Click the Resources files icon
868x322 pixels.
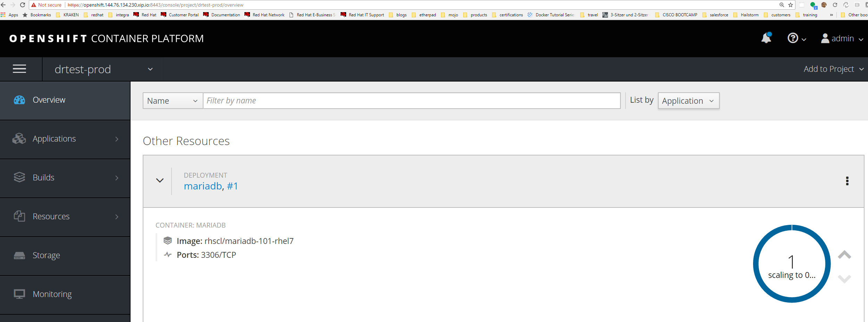click(x=19, y=216)
